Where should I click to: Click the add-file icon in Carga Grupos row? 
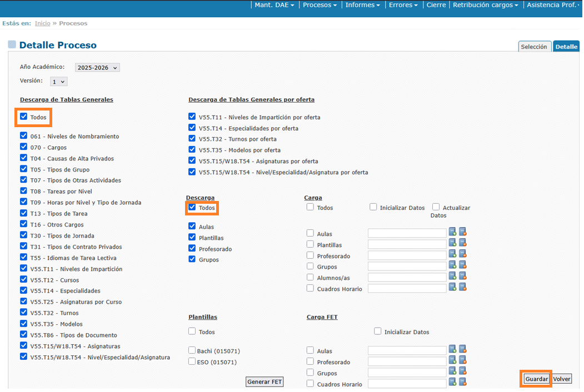click(x=452, y=265)
